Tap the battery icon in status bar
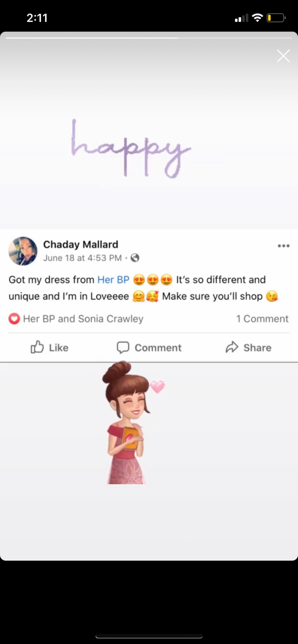The image size is (298, 644). click(x=276, y=18)
